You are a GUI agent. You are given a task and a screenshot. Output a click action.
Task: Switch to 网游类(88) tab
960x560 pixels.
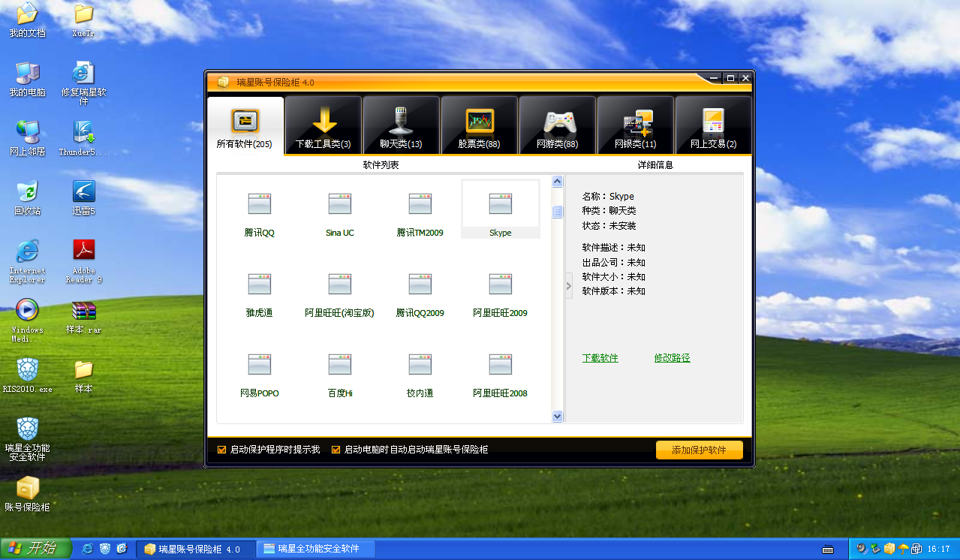pos(558,125)
